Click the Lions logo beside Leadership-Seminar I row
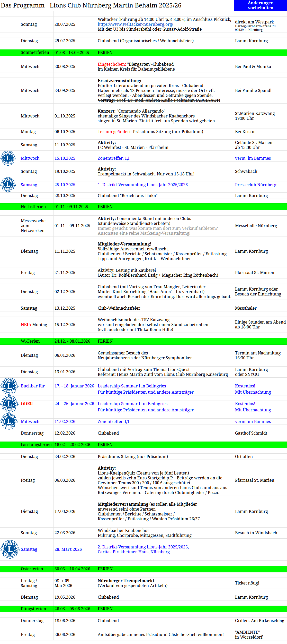287x644 pixels. [9, 386]
